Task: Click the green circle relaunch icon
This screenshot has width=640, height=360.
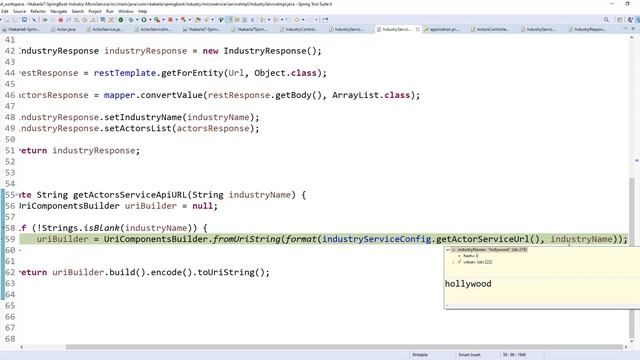Action: [x=121, y=20]
